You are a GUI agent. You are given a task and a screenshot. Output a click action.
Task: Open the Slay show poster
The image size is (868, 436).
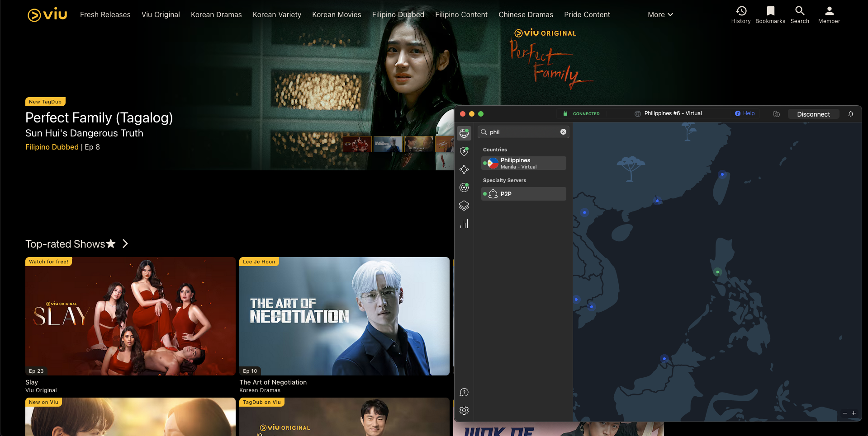130,316
